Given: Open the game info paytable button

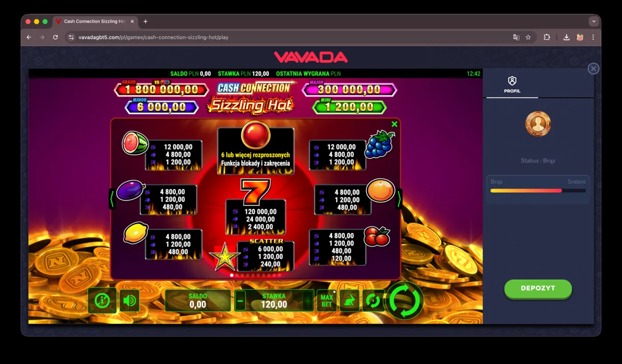Looking at the screenshot, I should pyautogui.click(x=102, y=301).
